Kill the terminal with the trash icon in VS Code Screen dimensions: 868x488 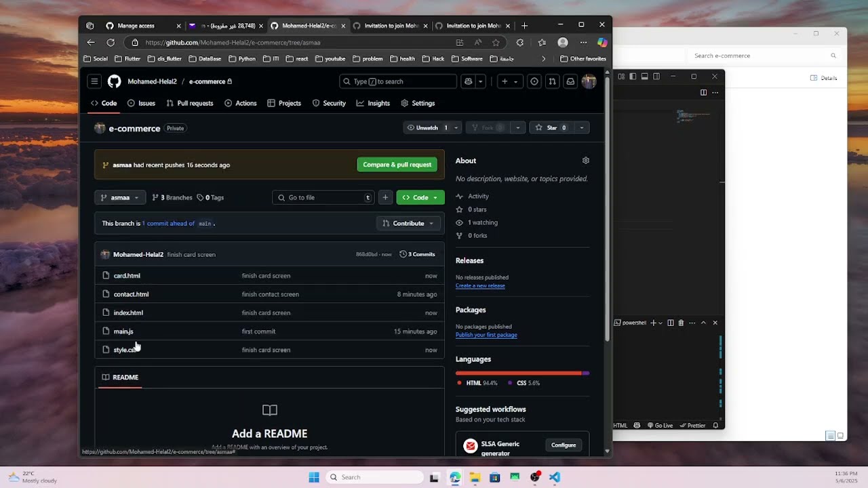pyautogui.click(x=681, y=323)
